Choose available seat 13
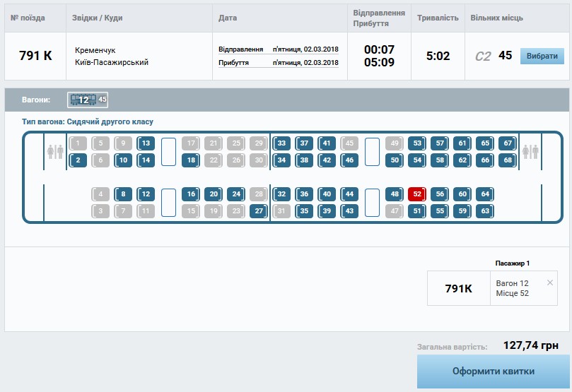Screen dimensions: 572x392 click(146, 143)
